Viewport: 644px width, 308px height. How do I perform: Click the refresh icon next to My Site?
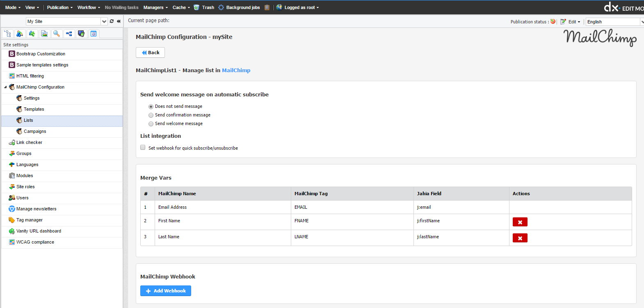coord(112,21)
